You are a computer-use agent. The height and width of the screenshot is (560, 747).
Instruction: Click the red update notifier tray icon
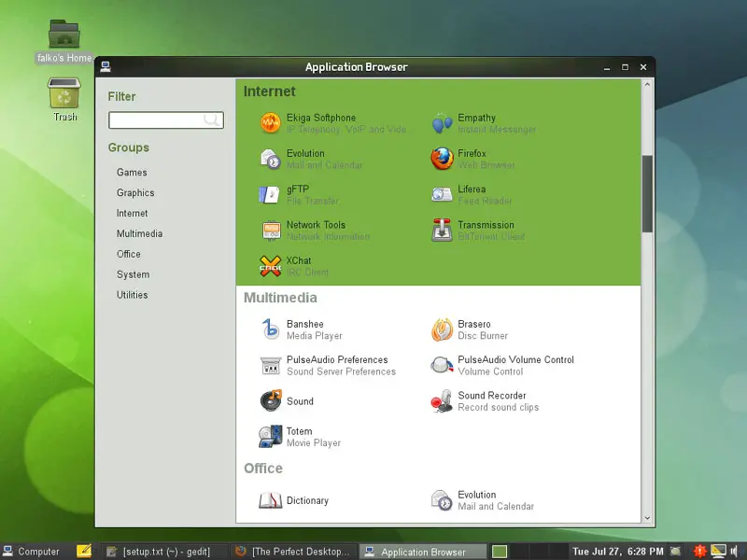tap(699, 551)
